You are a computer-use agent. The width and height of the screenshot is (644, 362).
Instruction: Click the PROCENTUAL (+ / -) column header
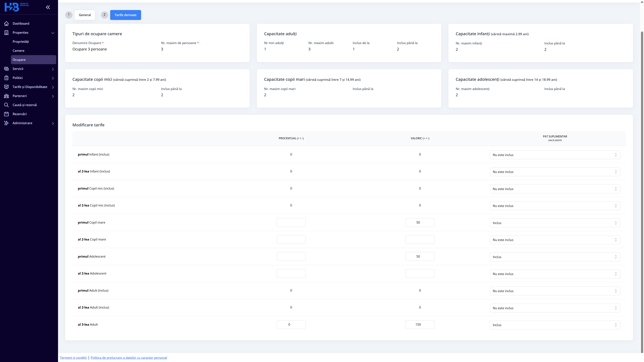tap(291, 138)
